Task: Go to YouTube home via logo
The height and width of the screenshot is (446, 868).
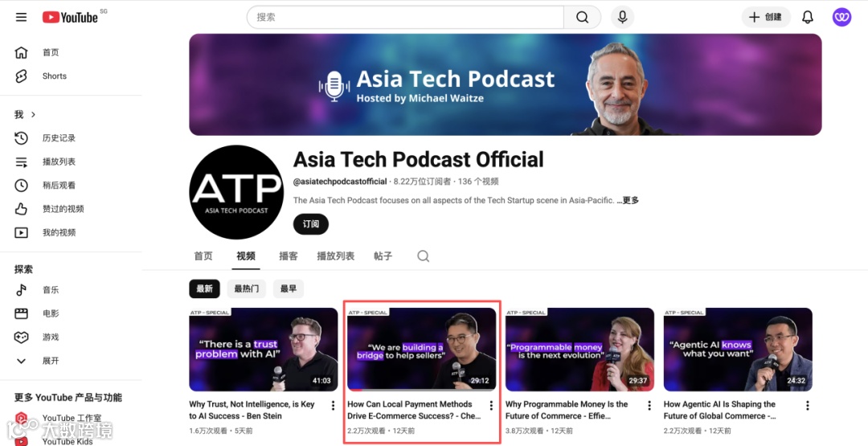Action: pos(70,17)
